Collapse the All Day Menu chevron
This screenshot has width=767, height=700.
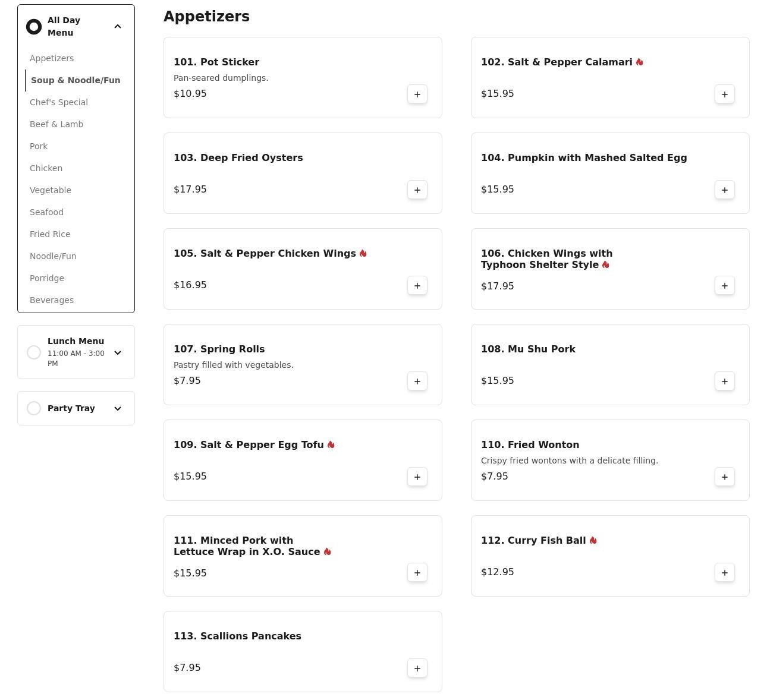(118, 27)
